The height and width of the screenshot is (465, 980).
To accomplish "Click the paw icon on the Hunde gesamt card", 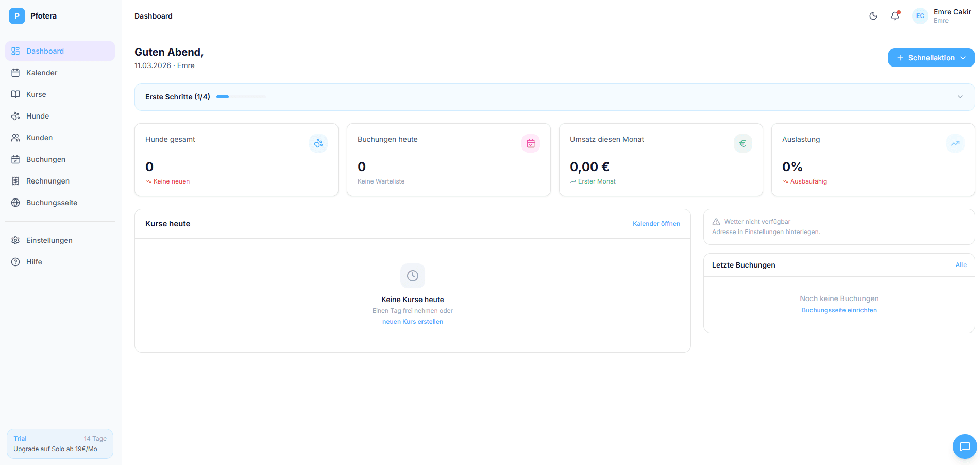I will coord(318,143).
